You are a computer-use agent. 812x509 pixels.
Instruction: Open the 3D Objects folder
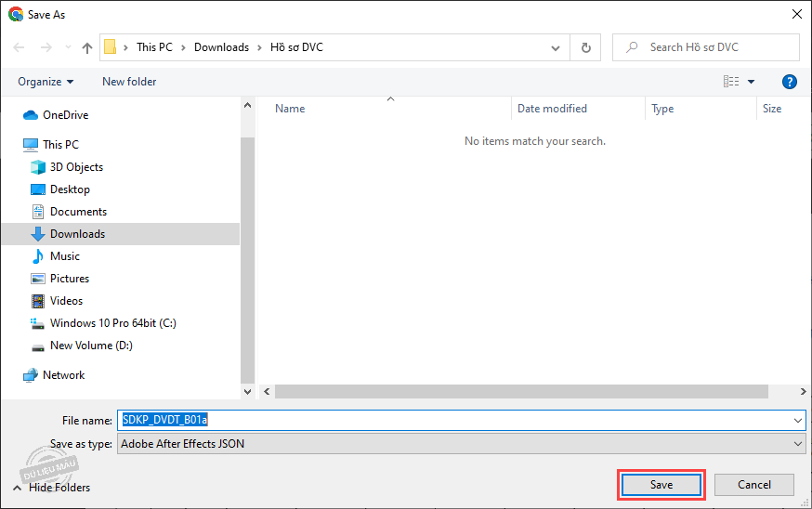(76, 167)
